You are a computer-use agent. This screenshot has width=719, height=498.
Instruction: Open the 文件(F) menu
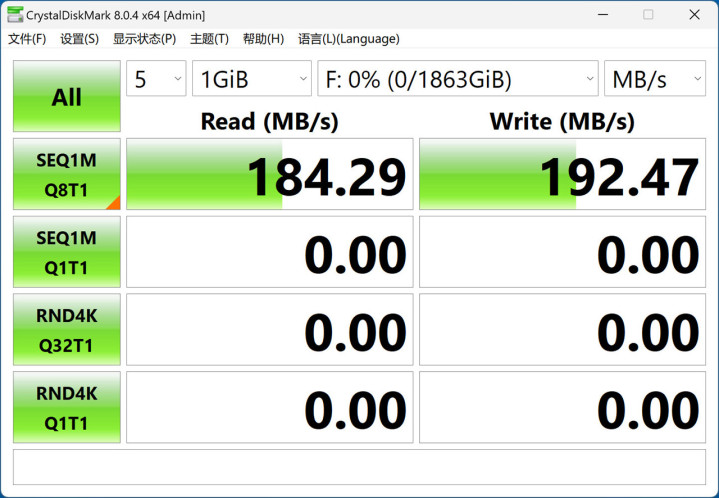(27, 39)
